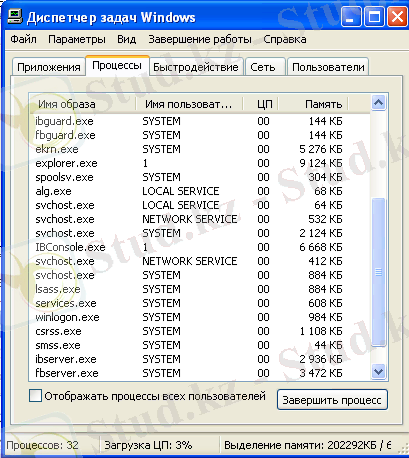Select svchost.exe using 412 КБ
Viewport: 409px width, 458px height.
200,261
